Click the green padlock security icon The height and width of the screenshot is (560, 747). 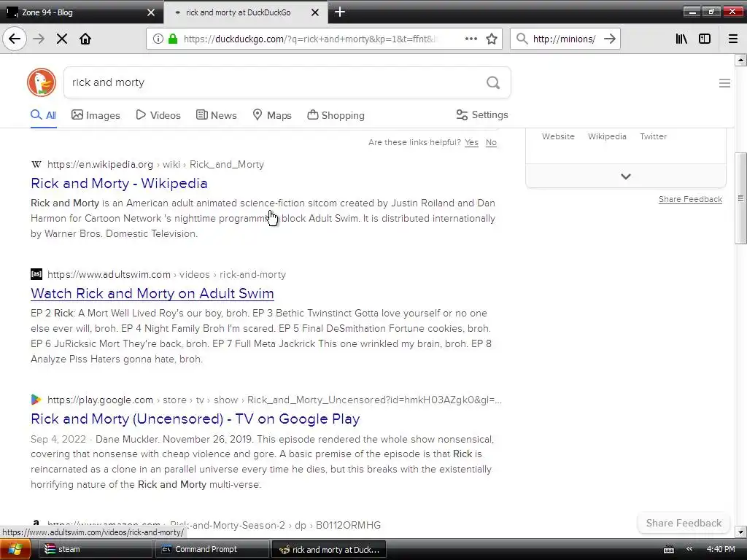(173, 39)
